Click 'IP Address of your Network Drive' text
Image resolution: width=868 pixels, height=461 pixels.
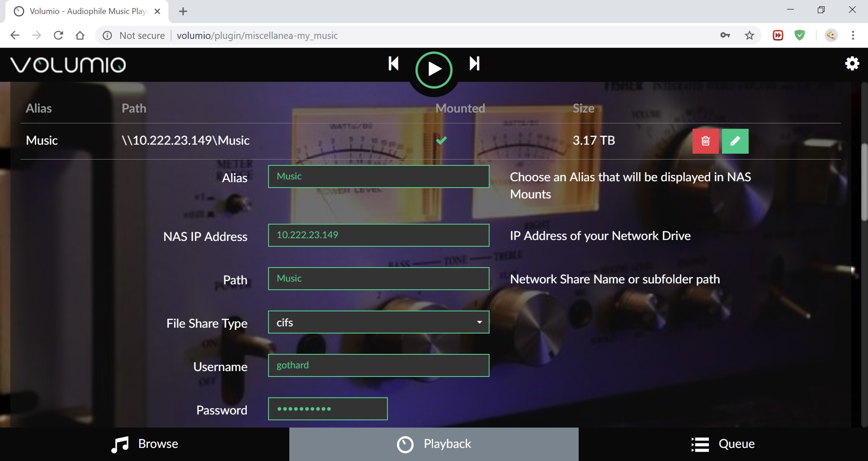pos(600,236)
